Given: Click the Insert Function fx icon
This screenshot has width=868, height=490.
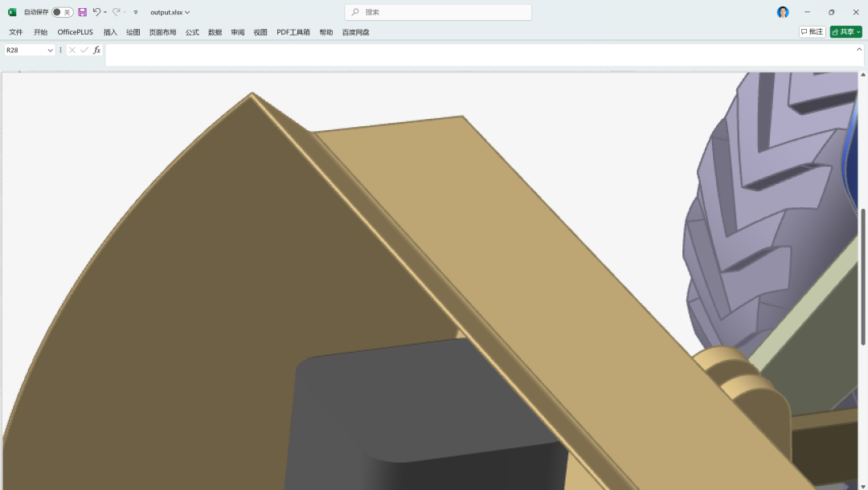Looking at the screenshot, I should click(x=97, y=50).
